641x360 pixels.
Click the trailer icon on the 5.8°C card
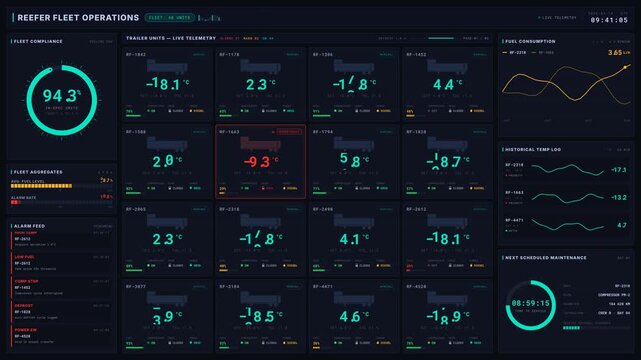click(354, 144)
